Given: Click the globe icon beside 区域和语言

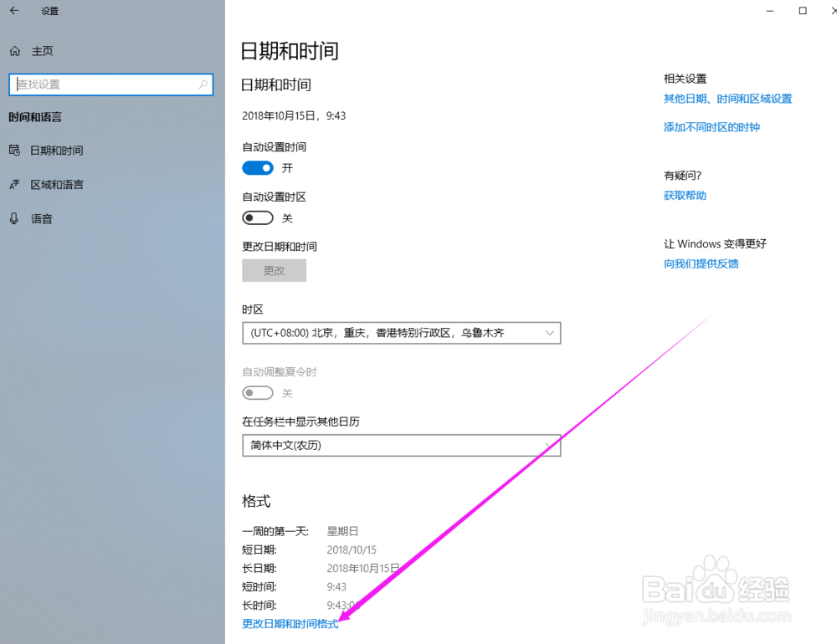Looking at the screenshot, I should tap(14, 184).
